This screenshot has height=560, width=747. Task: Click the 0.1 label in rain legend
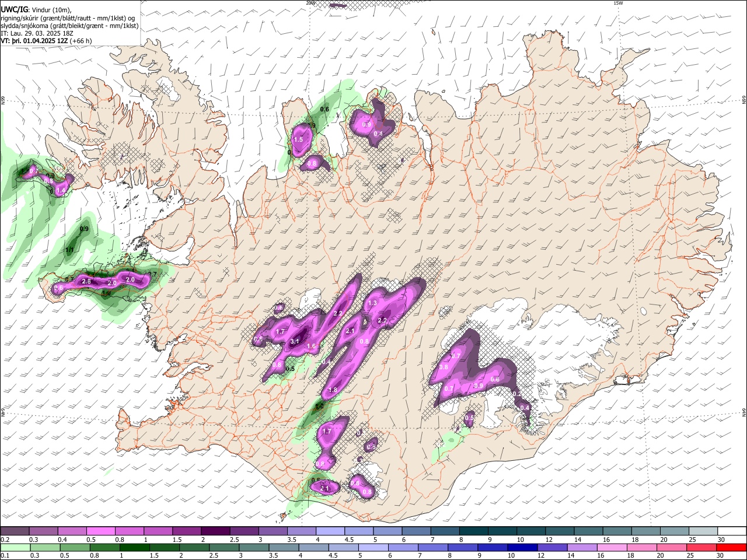point(5,556)
